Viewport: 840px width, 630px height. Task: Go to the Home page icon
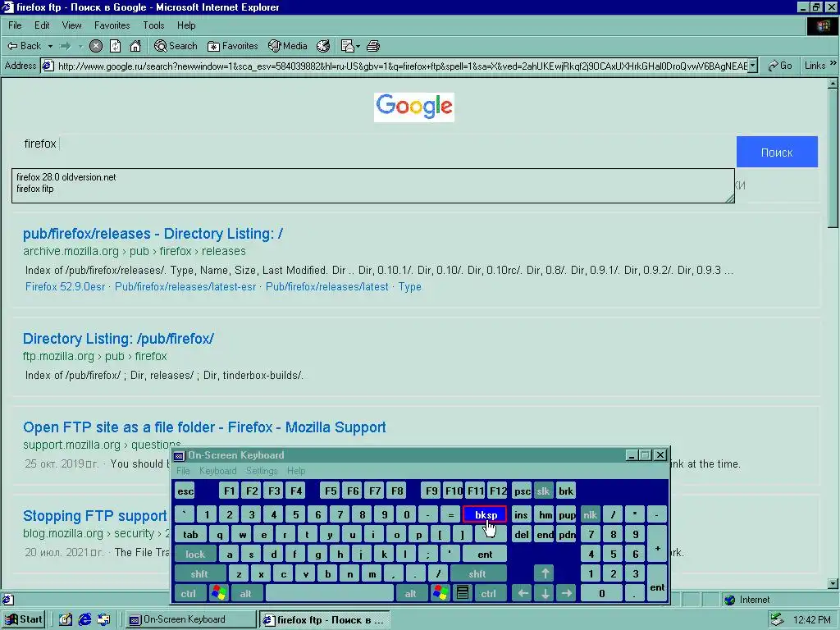[x=135, y=46]
